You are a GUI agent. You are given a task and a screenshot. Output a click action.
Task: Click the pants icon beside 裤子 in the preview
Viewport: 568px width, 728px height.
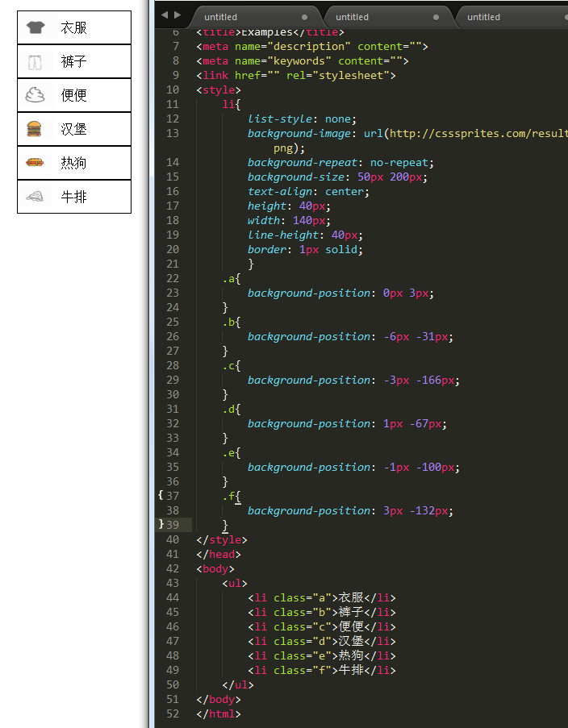click(35, 62)
